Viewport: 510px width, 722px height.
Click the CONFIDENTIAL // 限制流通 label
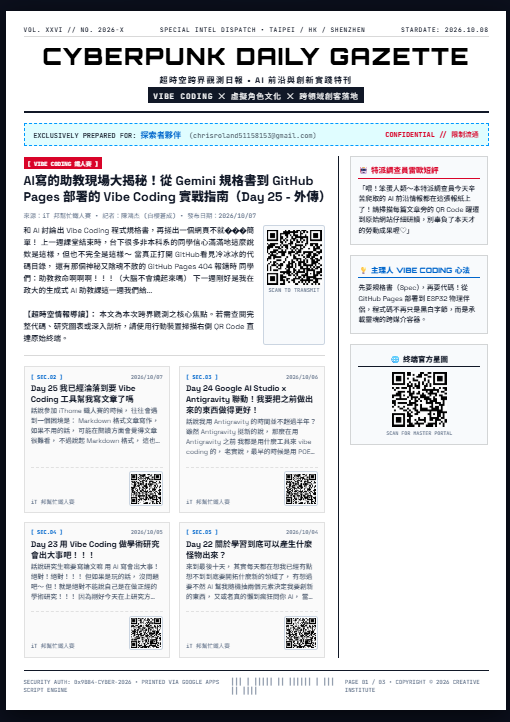(432, 134)
